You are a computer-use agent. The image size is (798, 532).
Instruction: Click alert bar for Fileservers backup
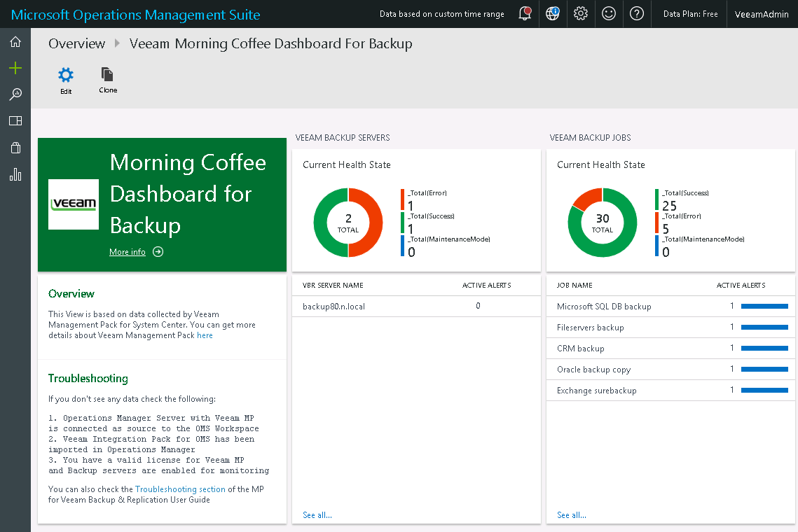pos(764,328)
